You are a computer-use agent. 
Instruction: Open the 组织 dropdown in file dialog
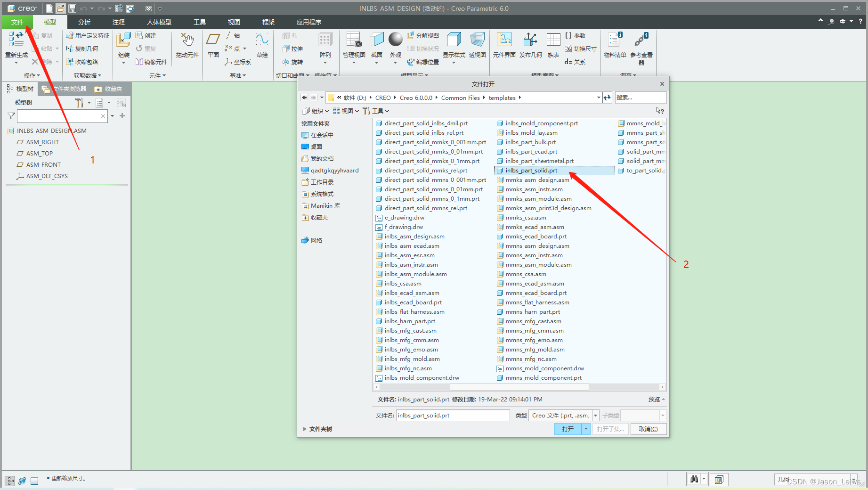(x=316, y=111)
